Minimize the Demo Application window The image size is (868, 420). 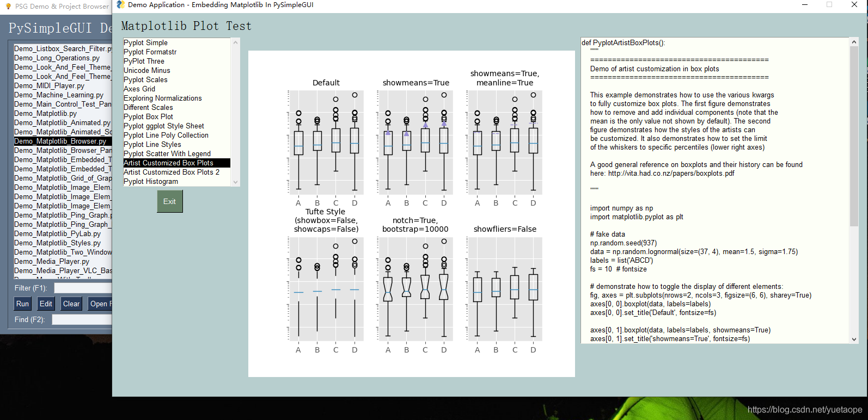pyautogui.click(x=805, y=5)
